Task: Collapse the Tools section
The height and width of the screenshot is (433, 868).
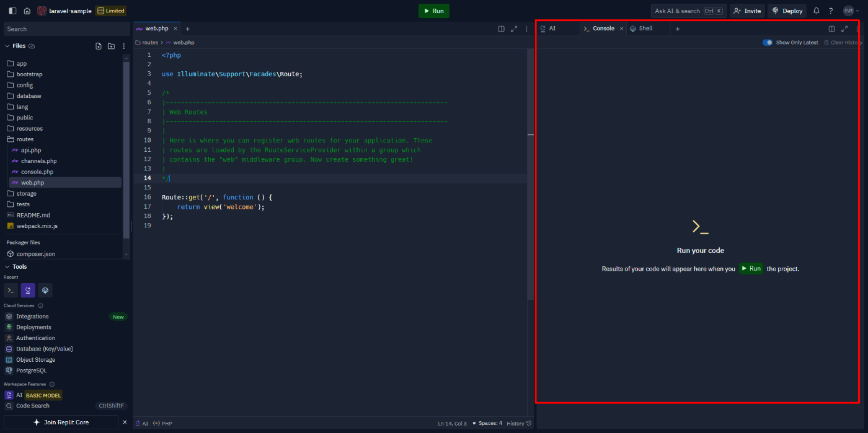Action: tap(7, 267)
